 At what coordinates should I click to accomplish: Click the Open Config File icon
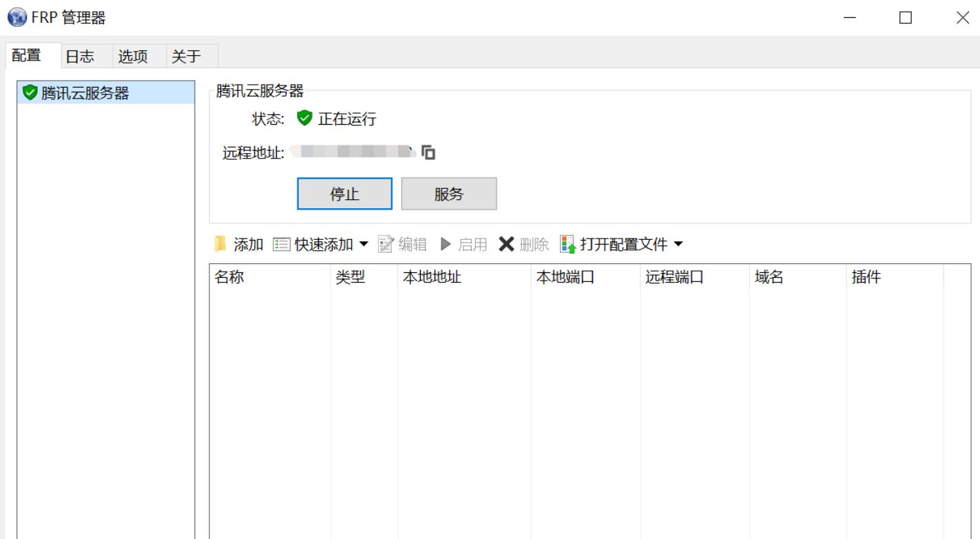[567, 244]
